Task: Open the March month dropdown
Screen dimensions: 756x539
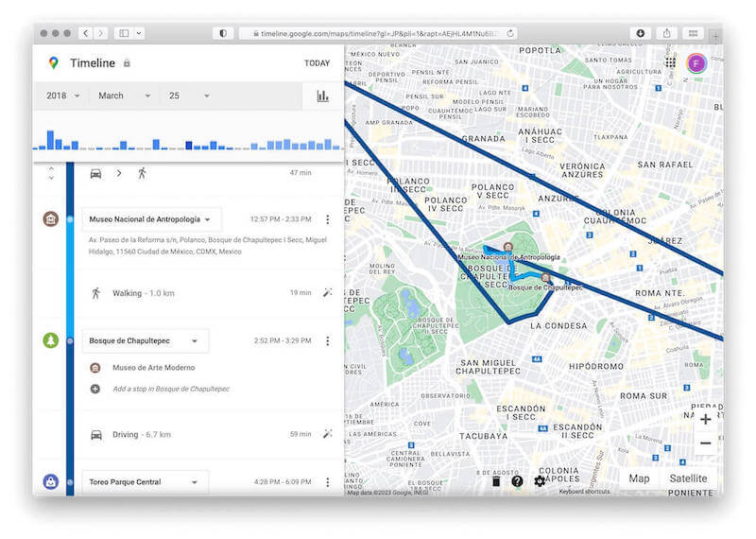Action: point(125,96)
